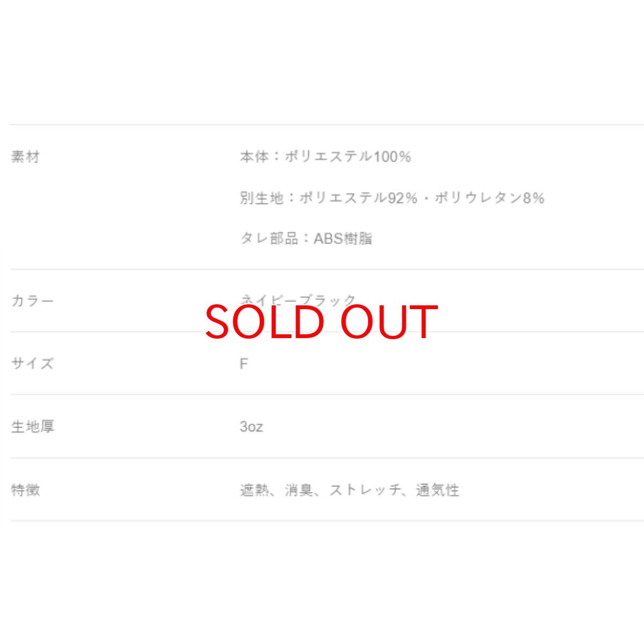The height and width of the screenshot is (644, 644).
Task: Click the サイズ row label
Action: [32, 363]
